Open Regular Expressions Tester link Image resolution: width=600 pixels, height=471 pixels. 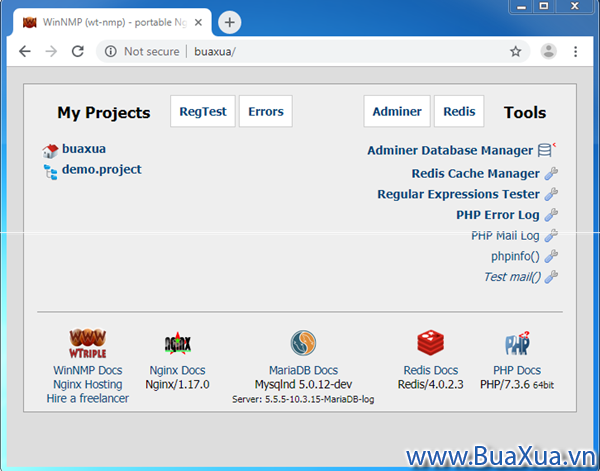pos(458,194)
